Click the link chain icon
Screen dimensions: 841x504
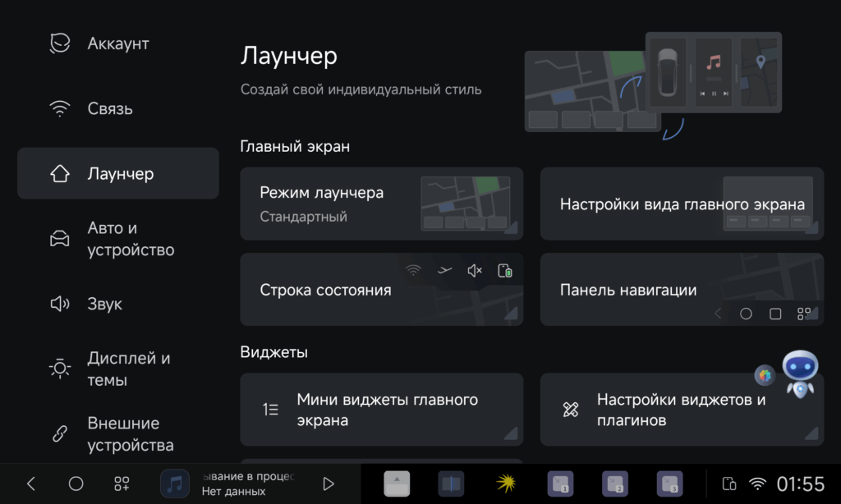coord(59,433)
